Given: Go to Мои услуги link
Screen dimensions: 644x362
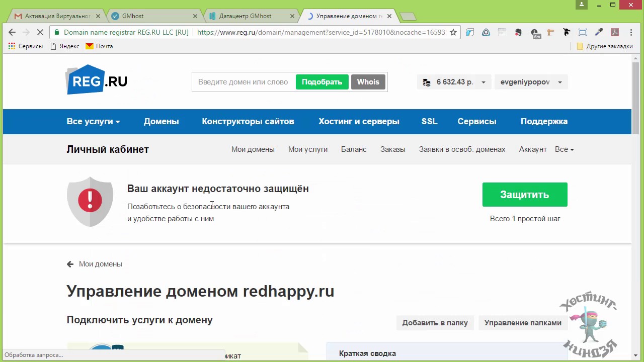Looking at the screenshot, I should 308,149.
